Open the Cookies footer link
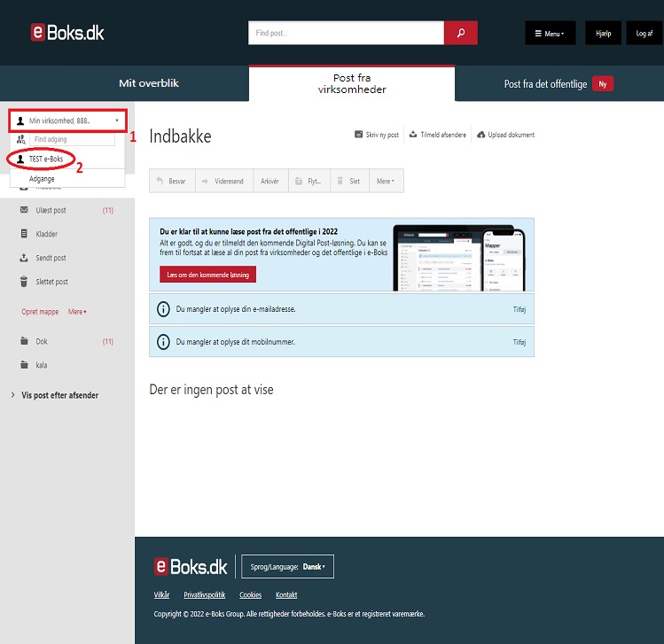The height and width of the screenshot is (644, 664). click(x=250, y=595)
